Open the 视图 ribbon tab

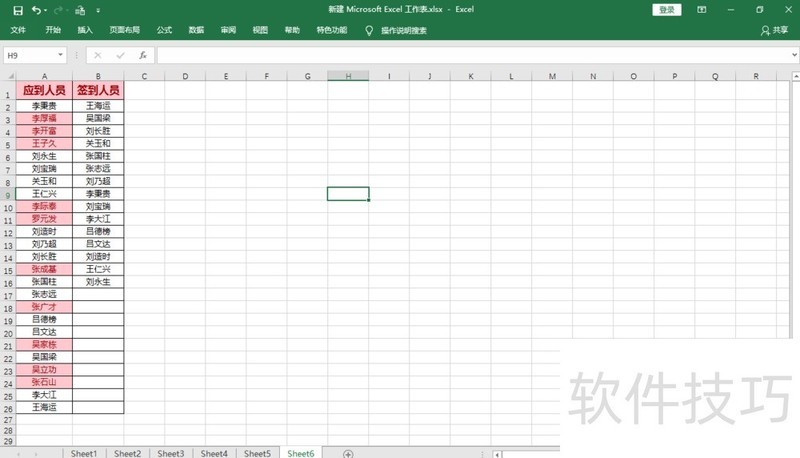[x=260, y=30]
